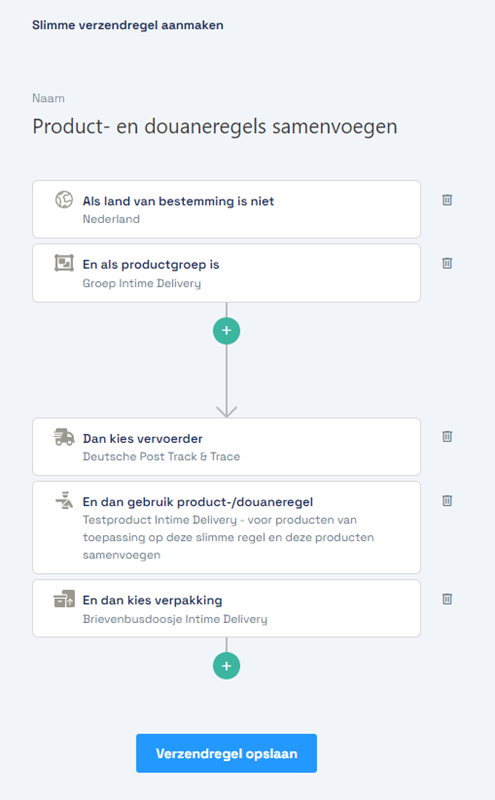Open the 'Dan kies vervoerder' card
The image size is (495, 800).
(227, 447)
